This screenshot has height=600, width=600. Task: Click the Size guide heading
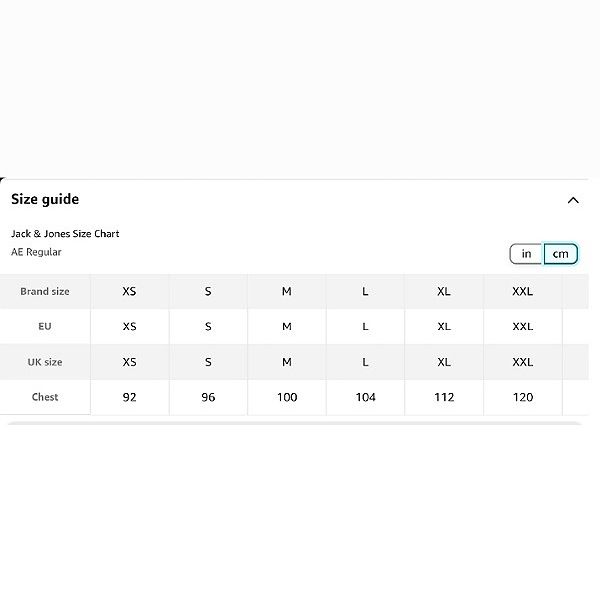click(45, 199)
